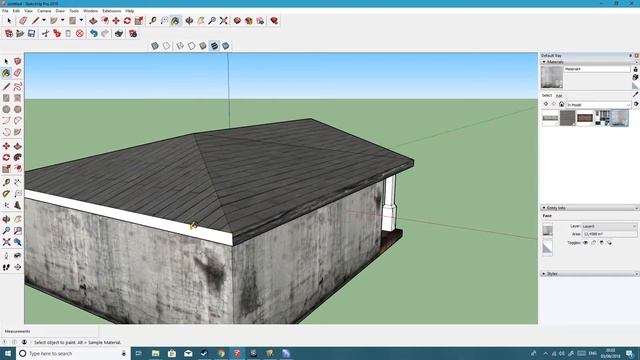640x360 pixels.
Task: Open the Edit menu
Action: 16,11
